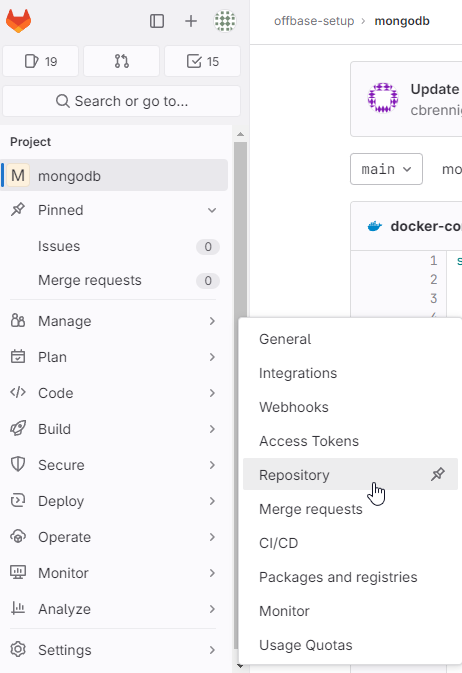Open the to-do list showing 15
Viewport: 462px width, 673px height.
pos(203,61)
